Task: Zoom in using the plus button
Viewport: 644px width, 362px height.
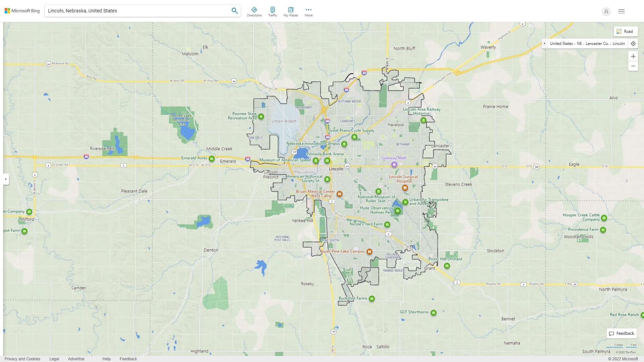Action: [x=633, y=56]
